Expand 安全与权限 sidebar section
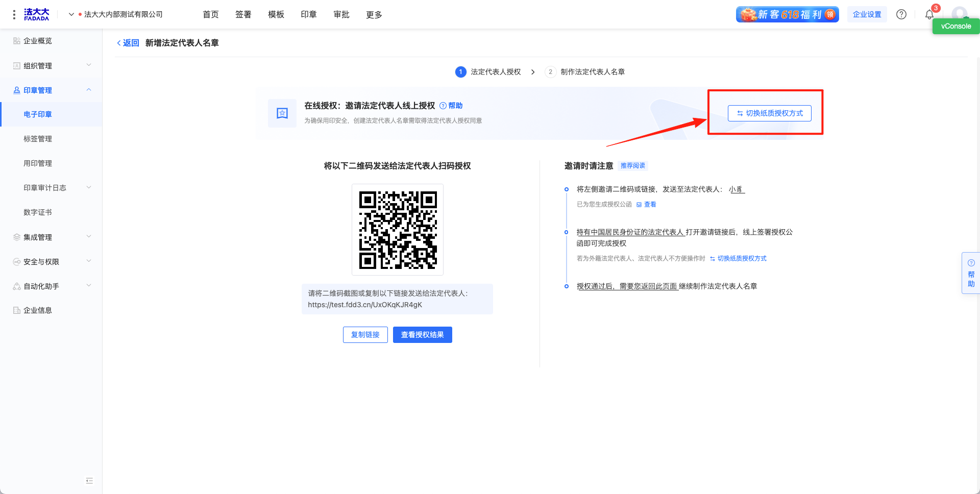980x494 pixels. point(51,261)
